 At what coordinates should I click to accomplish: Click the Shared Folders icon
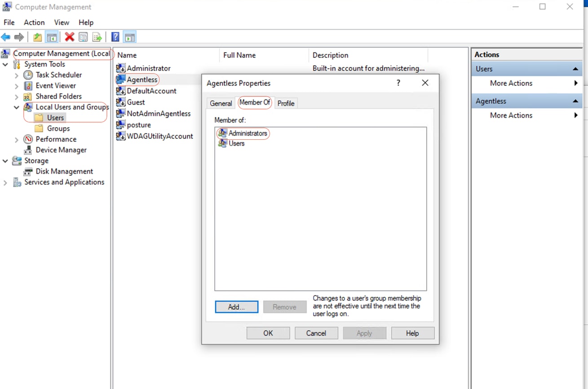pyautogui.click(x=28, y=97)
